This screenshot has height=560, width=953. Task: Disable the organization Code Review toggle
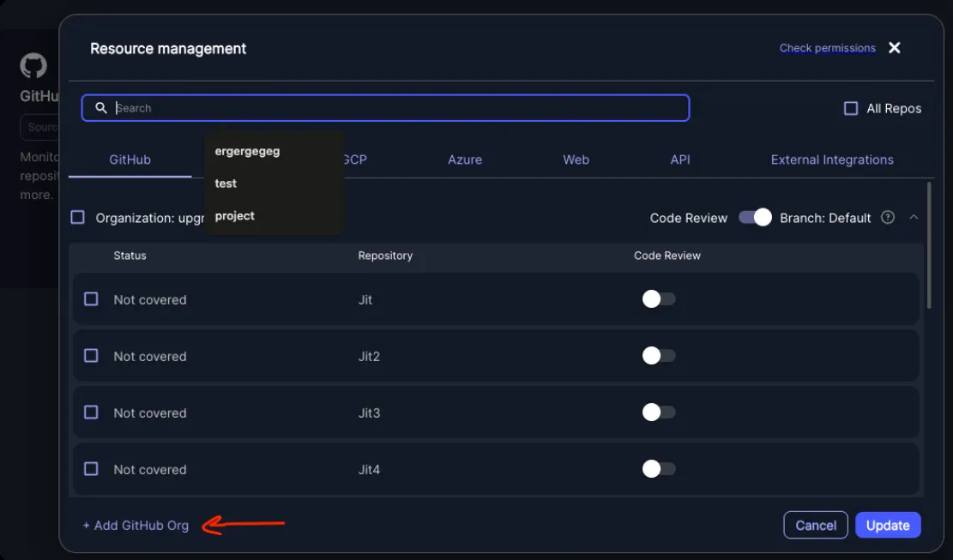(x=755, y=218)
